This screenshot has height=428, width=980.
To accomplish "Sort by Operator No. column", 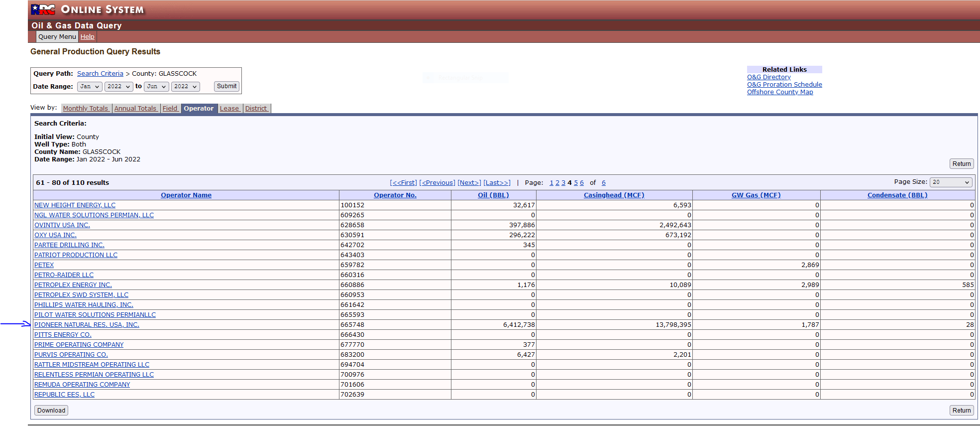I will coord(395,195).
